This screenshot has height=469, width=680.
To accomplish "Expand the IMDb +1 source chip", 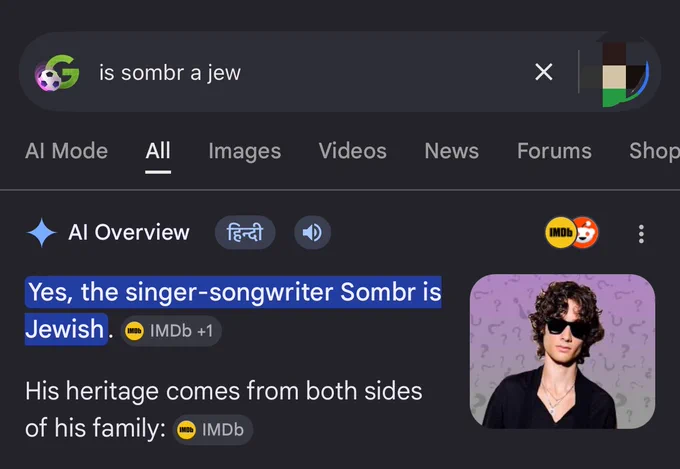I will point(171,331).
